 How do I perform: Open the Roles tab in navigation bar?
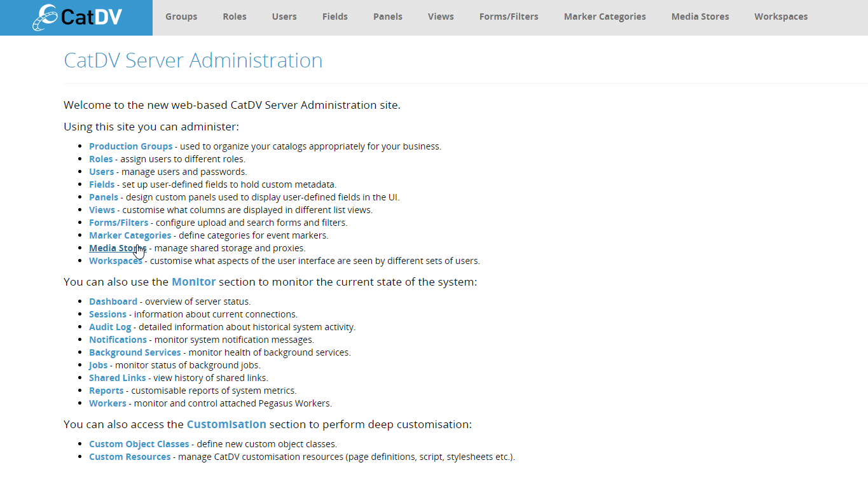point(235,17)
